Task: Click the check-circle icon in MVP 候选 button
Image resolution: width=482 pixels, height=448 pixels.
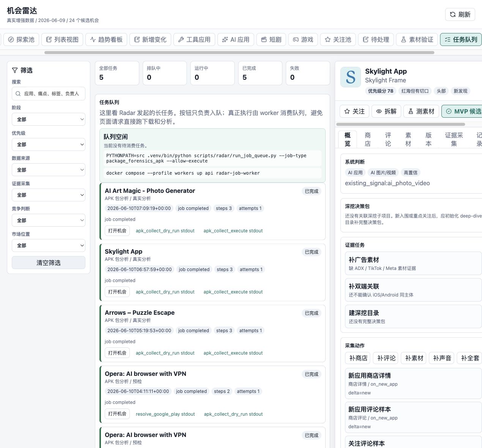Action: 449,111
